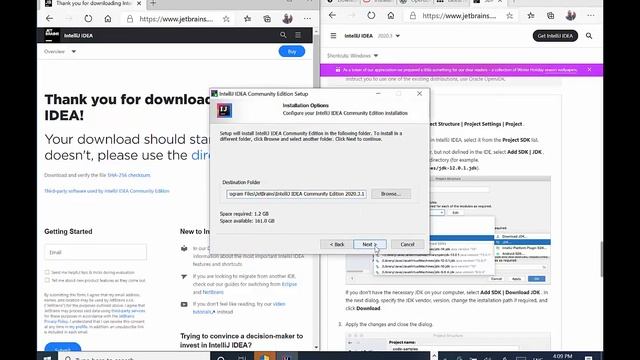Expand the IntelliJ IDEA 2020.3 version dropdown

click(x=389, y=36)
